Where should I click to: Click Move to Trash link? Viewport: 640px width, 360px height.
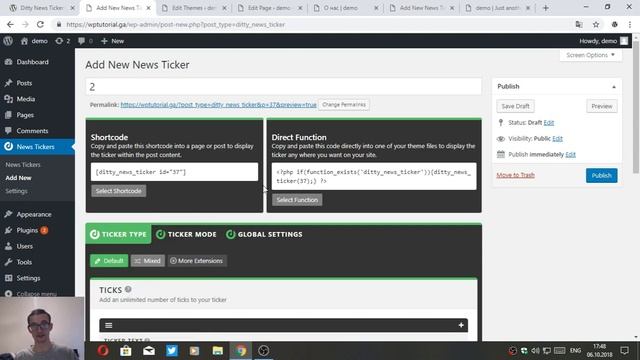(515, 175)
